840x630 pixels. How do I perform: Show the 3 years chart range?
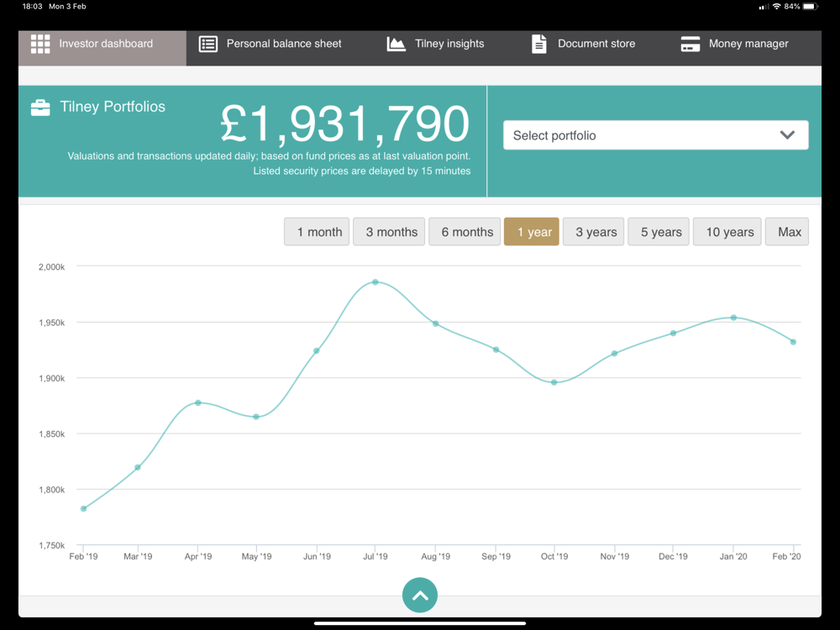(x=594, y=232)
